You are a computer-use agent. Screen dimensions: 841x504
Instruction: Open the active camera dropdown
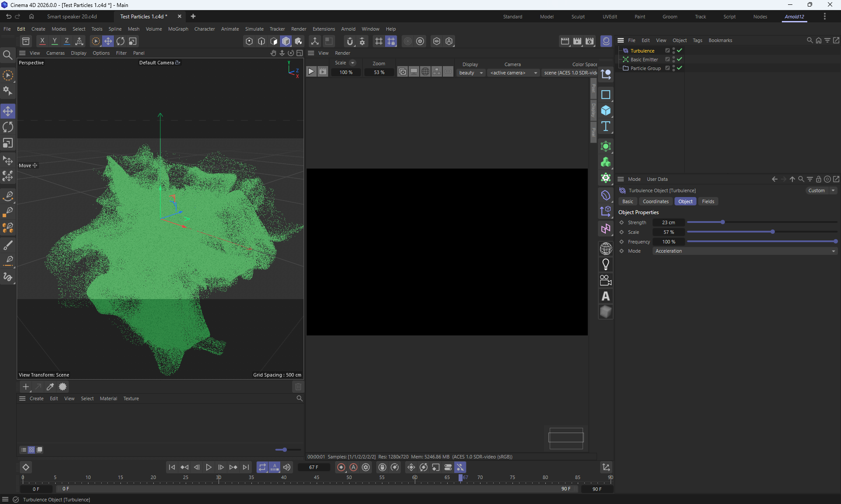tap(513, 73)
